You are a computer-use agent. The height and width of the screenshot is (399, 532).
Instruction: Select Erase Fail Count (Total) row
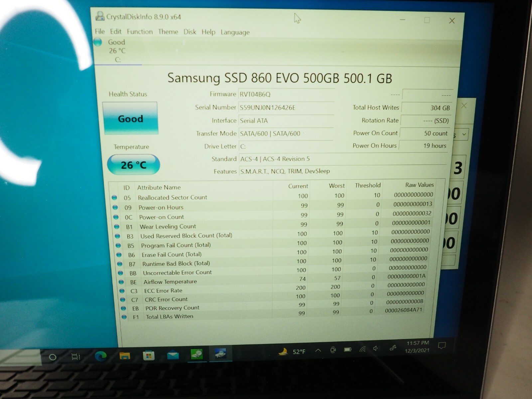pos(273,253)
